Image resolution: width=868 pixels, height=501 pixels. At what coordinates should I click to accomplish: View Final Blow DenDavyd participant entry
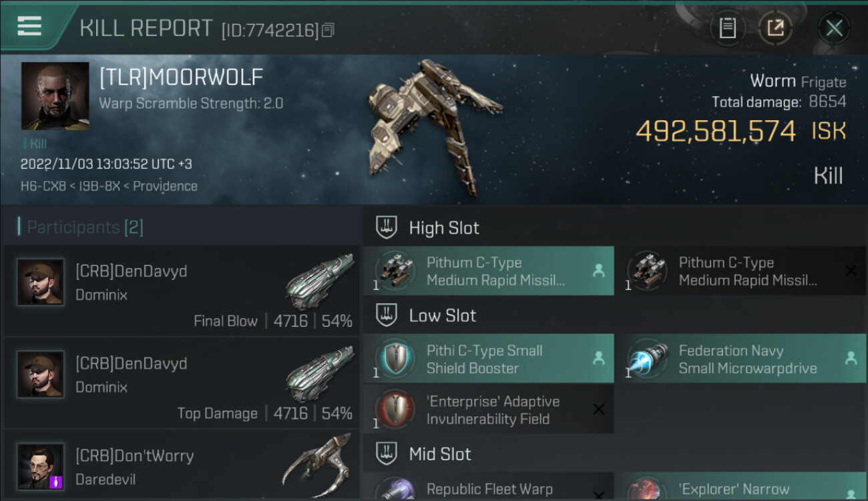181,291
